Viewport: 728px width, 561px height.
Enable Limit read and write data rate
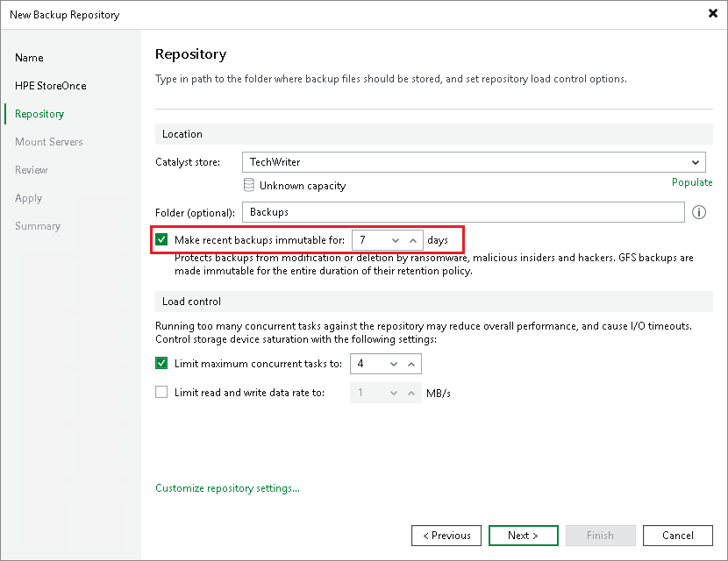pyautogui.click(x=161, y=393)
